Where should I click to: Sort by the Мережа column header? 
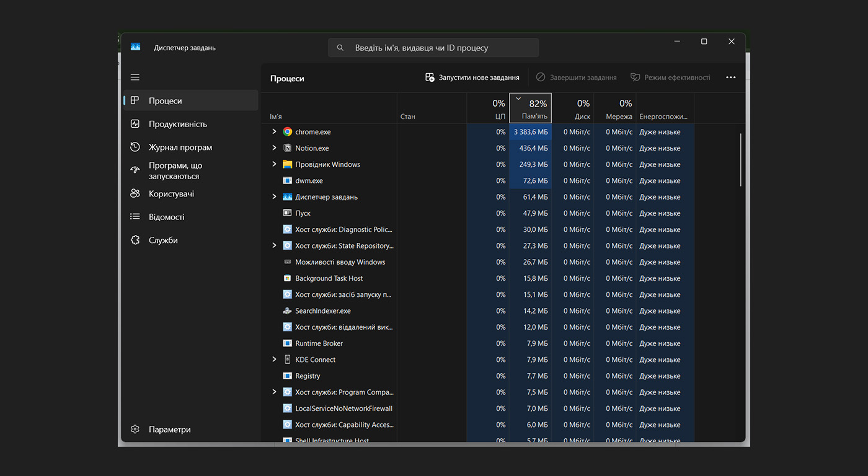tap(615, 108)
